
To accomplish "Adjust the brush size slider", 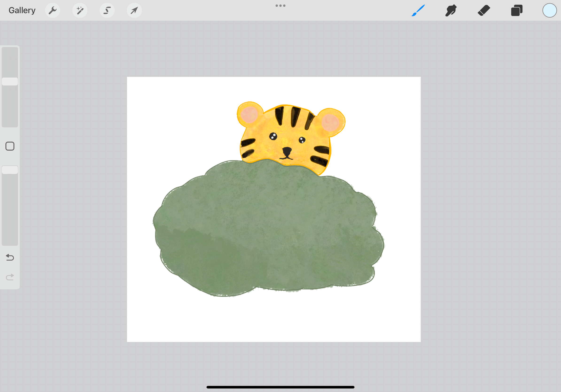I will pyautogui.click(x=10, y=81).
